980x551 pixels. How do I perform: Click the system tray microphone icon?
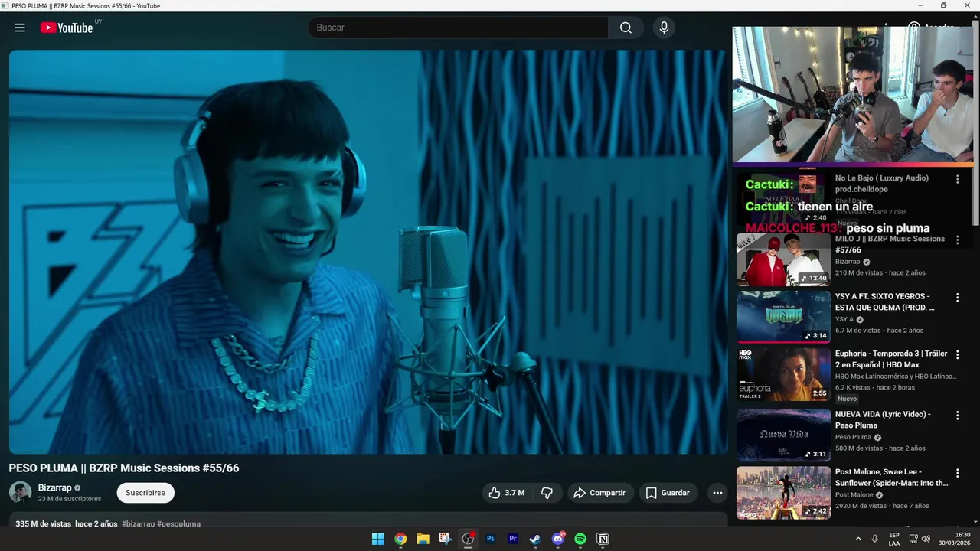(874, 539)
